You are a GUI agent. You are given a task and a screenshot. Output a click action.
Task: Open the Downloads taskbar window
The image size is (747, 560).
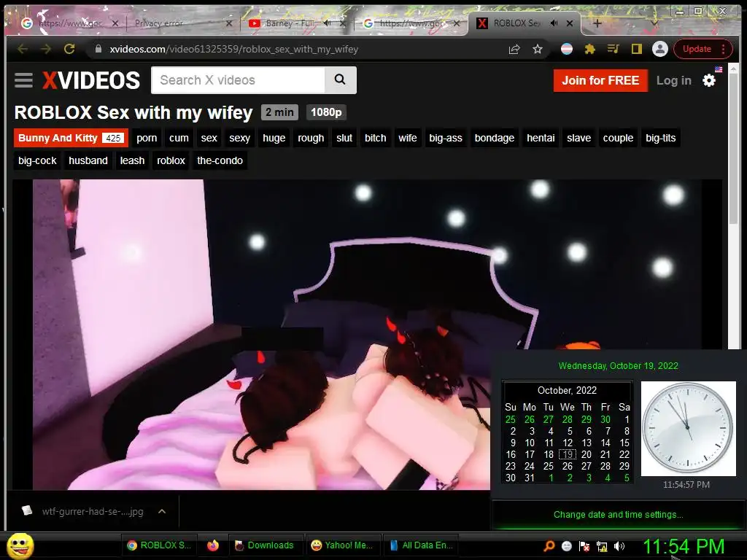pos(265,545)
